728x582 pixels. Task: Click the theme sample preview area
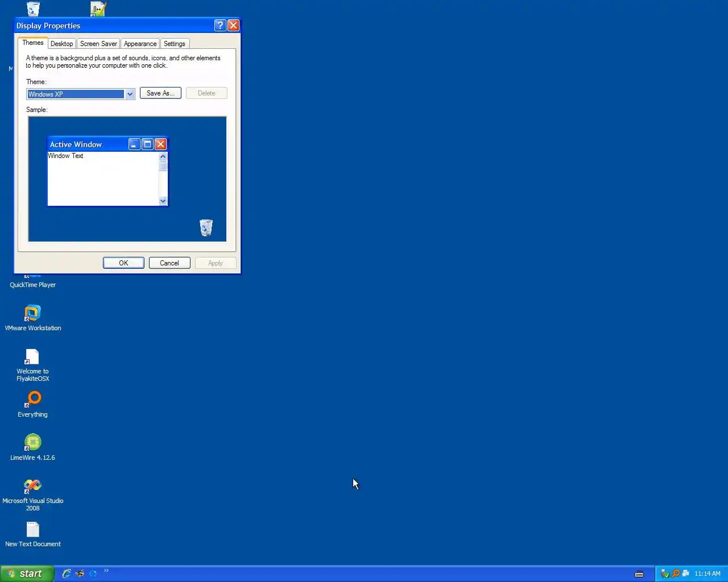click(127, 179)
